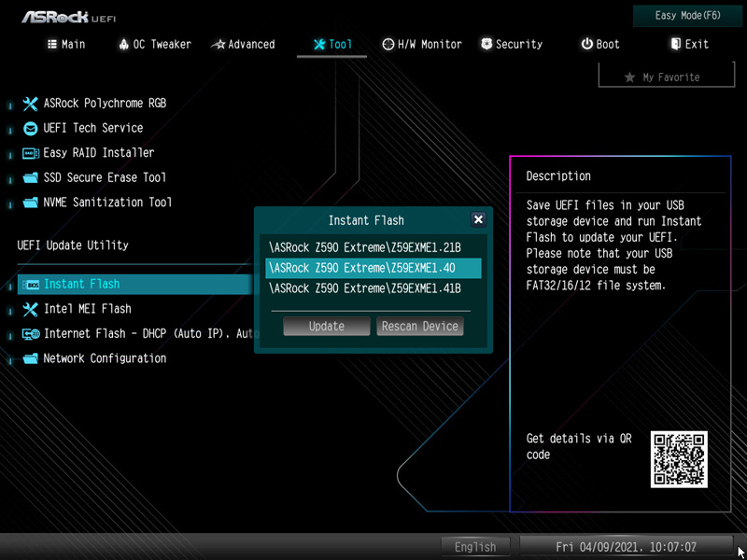The height and width of the screenshot is (560, 747).
Task: Select firmware file Z59EXME1.41B
Action: [x=373, y=288]
